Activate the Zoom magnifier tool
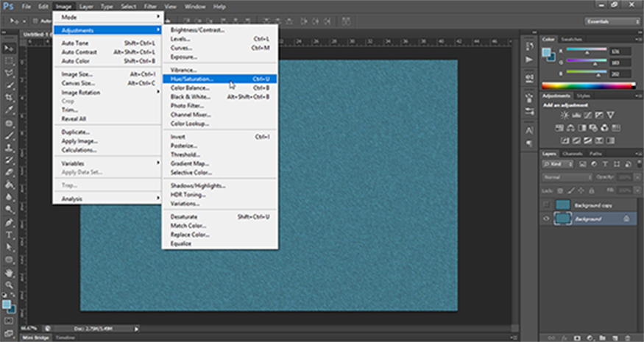The image size is (644, 342). [10, 285]
